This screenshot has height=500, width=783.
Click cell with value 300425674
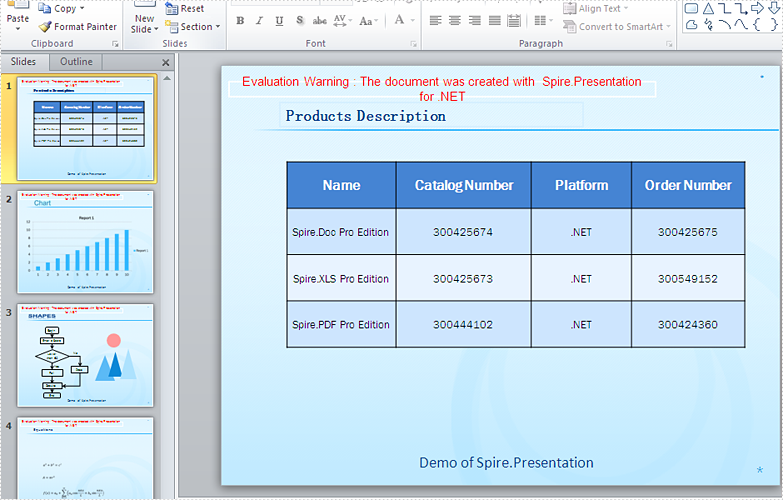pyautogui.click(x=464, y=232)
